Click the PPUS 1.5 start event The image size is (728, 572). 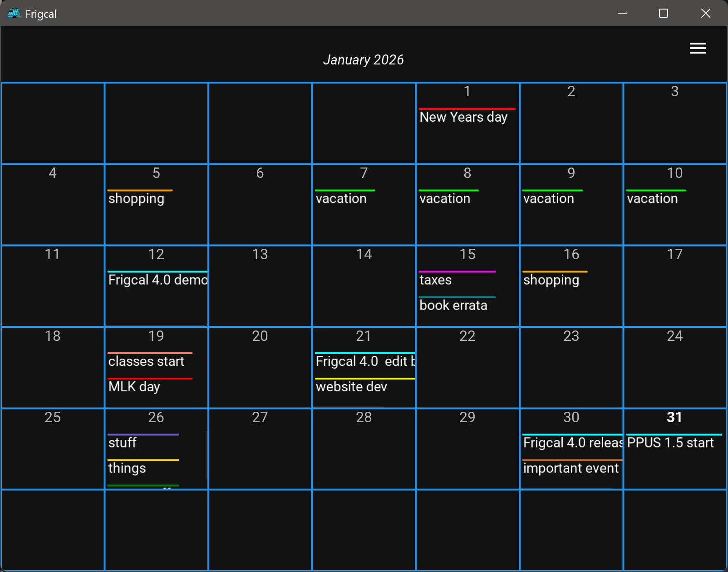coord(670,443)
